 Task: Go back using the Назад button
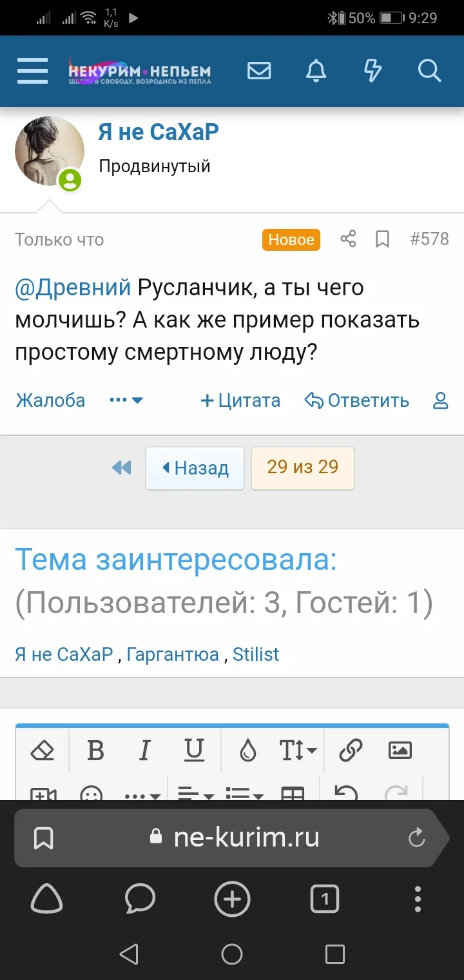click(x=195, y=469)
